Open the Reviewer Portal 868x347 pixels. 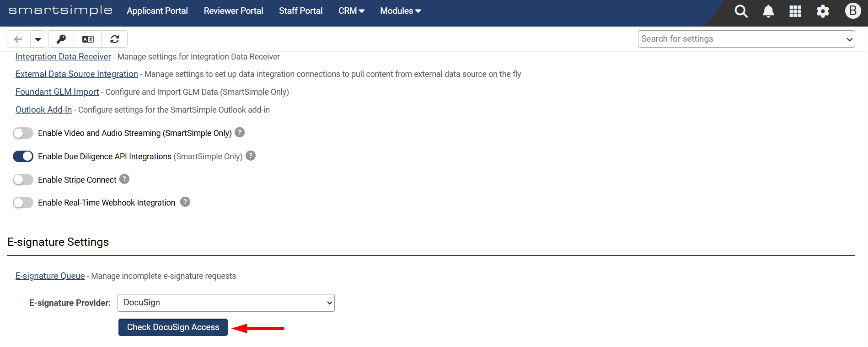tap(233, 11)
